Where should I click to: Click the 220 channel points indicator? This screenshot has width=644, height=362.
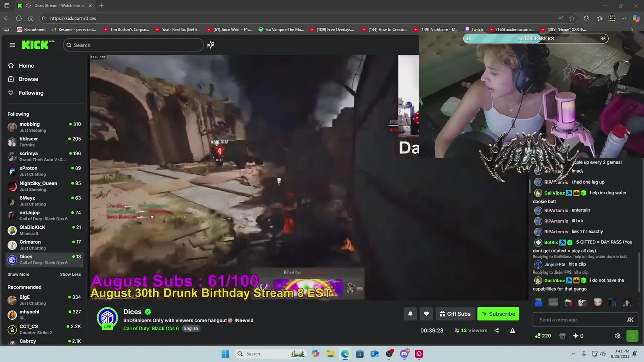pos(543,336)
